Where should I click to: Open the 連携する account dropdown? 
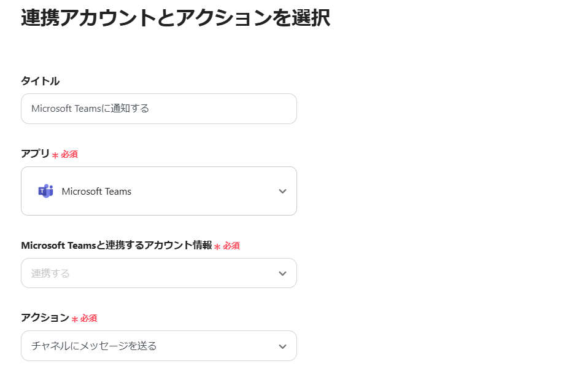pos(158,273)
